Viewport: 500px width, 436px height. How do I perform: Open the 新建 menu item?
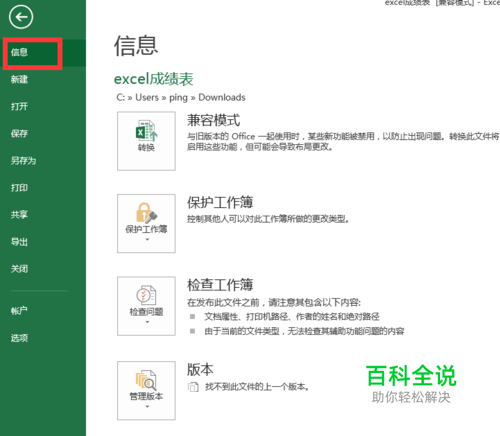pos(19,79)
